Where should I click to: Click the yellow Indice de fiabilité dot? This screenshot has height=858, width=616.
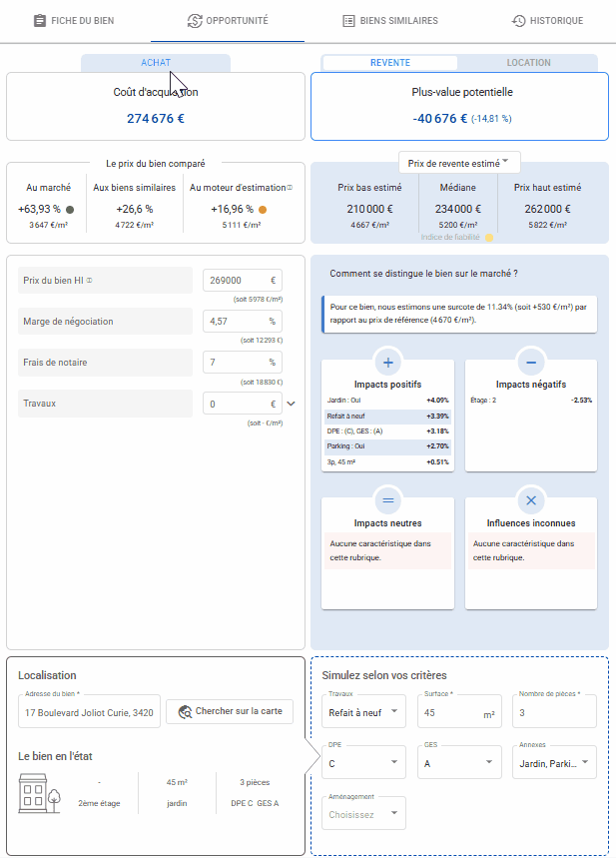489,238
